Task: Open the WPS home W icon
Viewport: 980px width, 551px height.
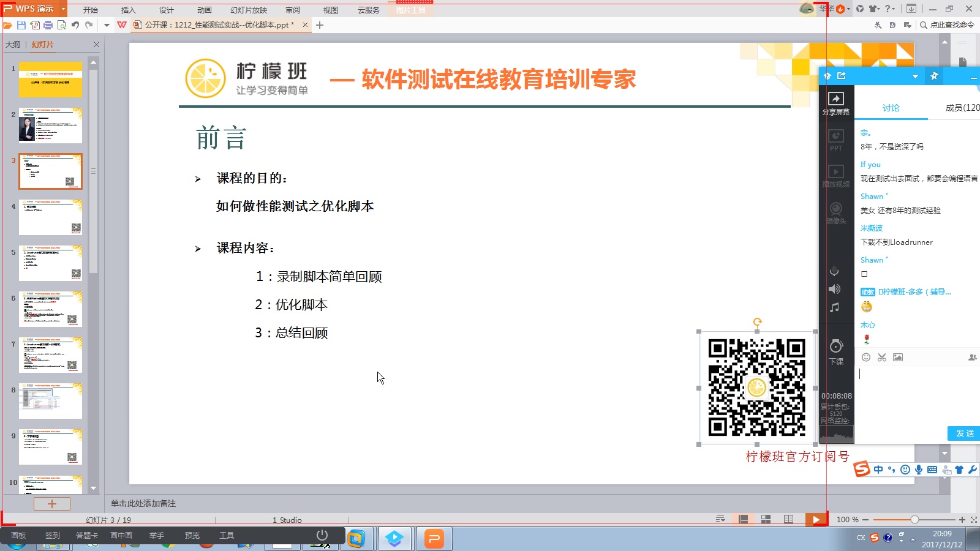Action: pyautogui.click(x=122, y=25)
